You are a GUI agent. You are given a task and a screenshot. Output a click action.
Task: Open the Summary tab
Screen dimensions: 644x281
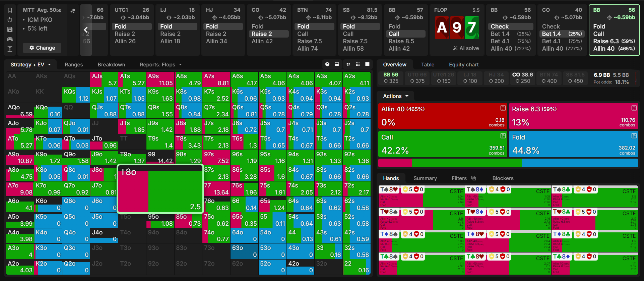click(425, 178)
